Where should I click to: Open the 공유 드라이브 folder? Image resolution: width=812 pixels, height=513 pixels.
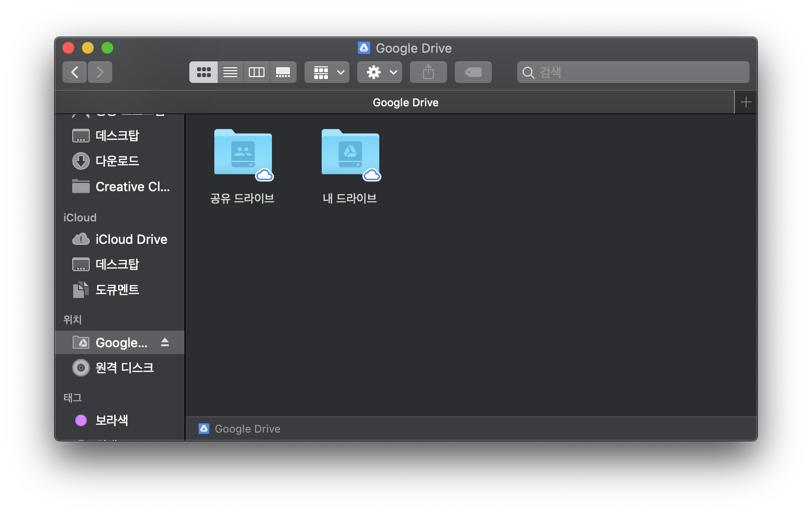[x=243, y=153]
